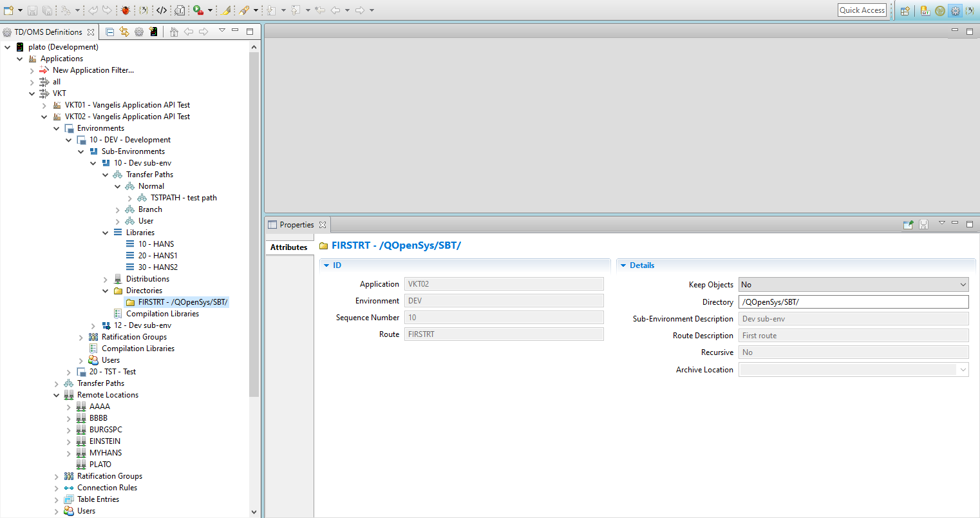Screen dimensions: 980x518
Task: Select the Attributes tab
Action: point(288,247)
